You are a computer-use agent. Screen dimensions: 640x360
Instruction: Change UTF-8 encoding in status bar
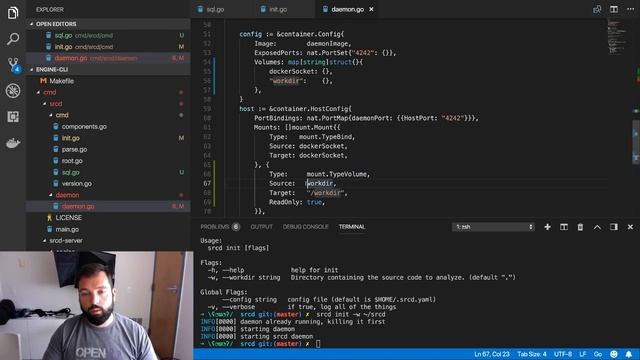(563, 354)
